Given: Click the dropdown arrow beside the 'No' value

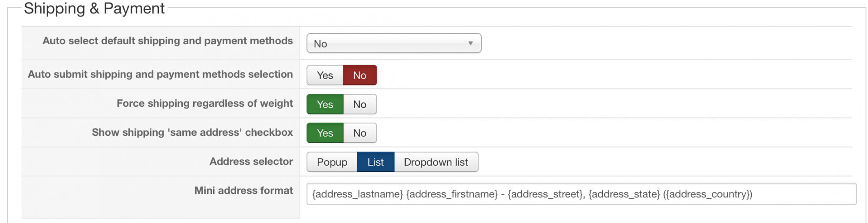Looking at the screenshot, I should coord(470,43).
